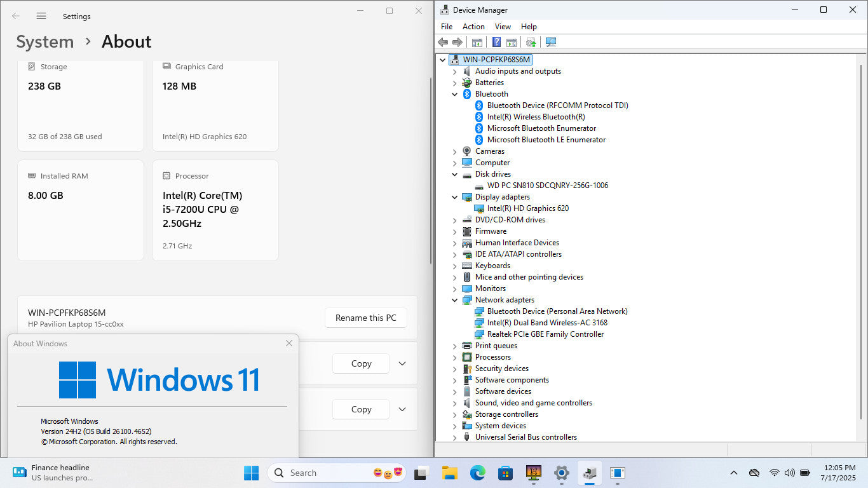Open Microsoft Store from the taskbar

[506, 473]
